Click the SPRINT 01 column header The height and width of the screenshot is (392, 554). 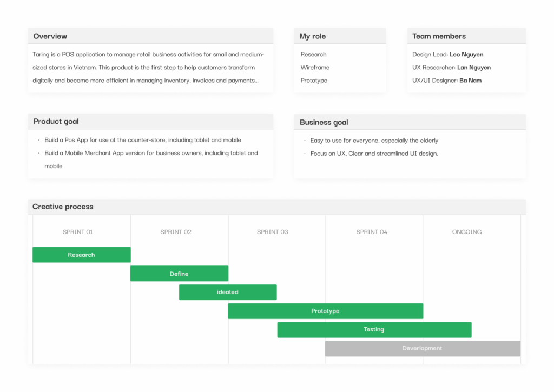coord(78,232)
